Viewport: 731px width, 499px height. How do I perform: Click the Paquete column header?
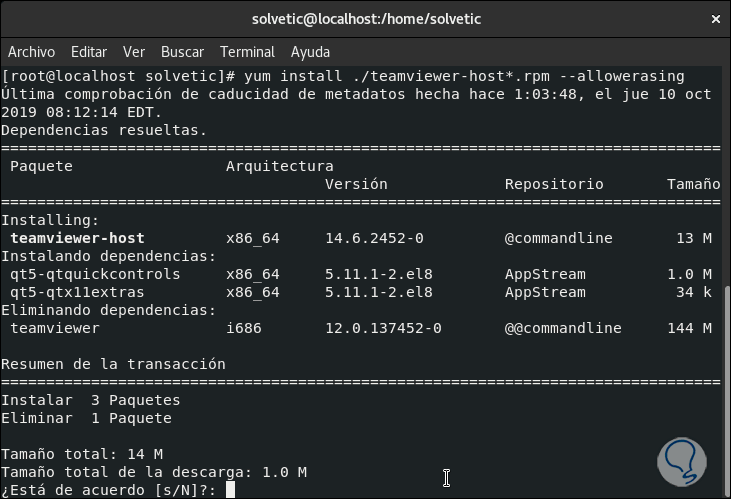[x=41, y=166]
